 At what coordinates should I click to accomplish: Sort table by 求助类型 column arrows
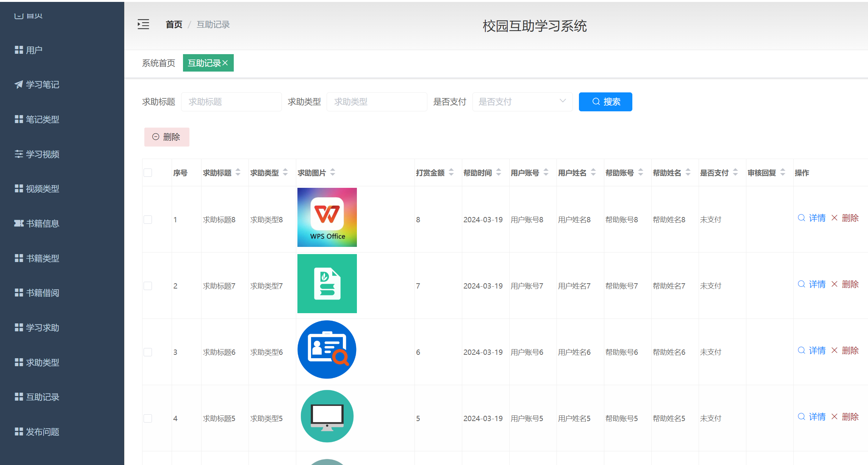285,172
